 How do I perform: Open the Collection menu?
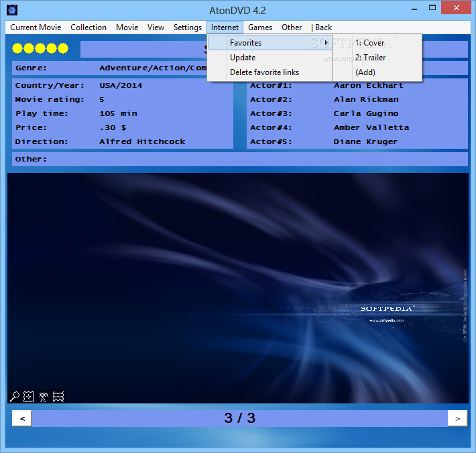[88, 27]
